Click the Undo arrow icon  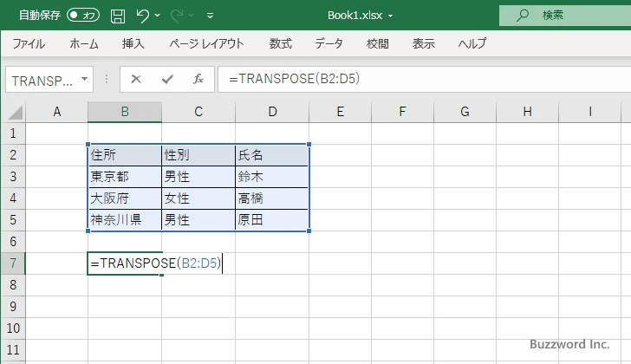pos(142,16)
